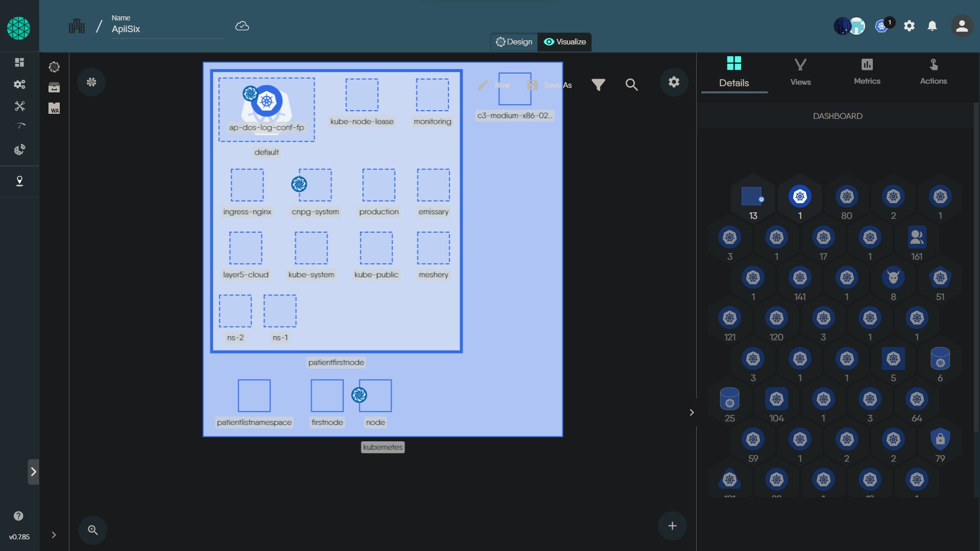Open the Lifecycle gears icon in sidebar
This screenshot has width=980, height=551.
pyautogui.click(x=19, y=84)
